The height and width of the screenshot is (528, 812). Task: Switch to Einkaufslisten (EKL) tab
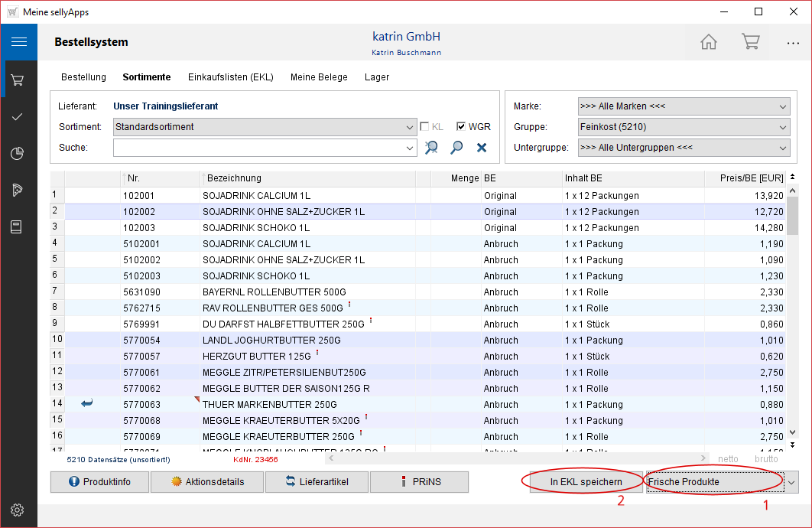pos(231,77)
